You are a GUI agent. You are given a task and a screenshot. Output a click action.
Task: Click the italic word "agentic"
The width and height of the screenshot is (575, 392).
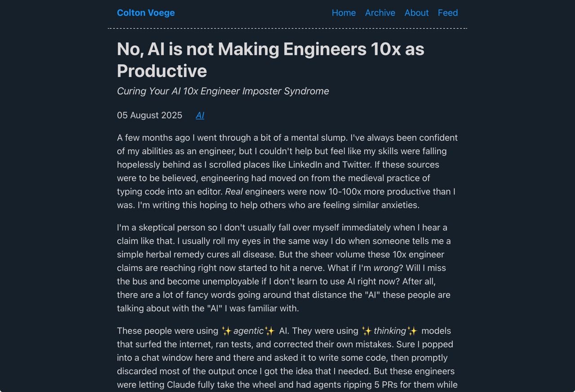click(x=248, y=331)
